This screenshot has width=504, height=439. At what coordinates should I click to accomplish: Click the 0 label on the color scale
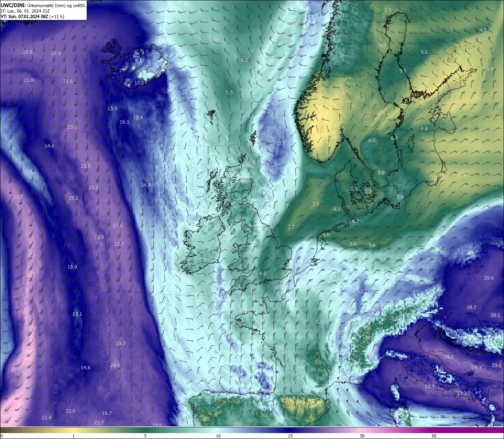click(2, 436)
